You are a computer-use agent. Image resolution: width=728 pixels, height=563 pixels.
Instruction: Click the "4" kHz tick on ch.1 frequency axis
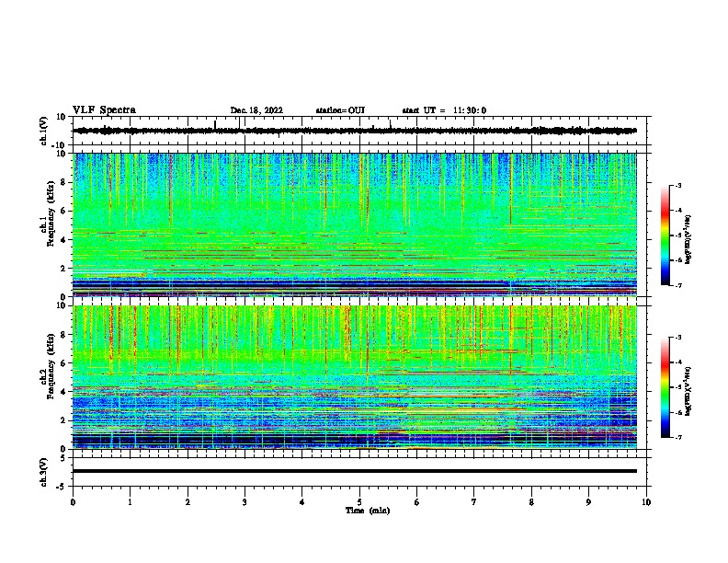(63, 240)
